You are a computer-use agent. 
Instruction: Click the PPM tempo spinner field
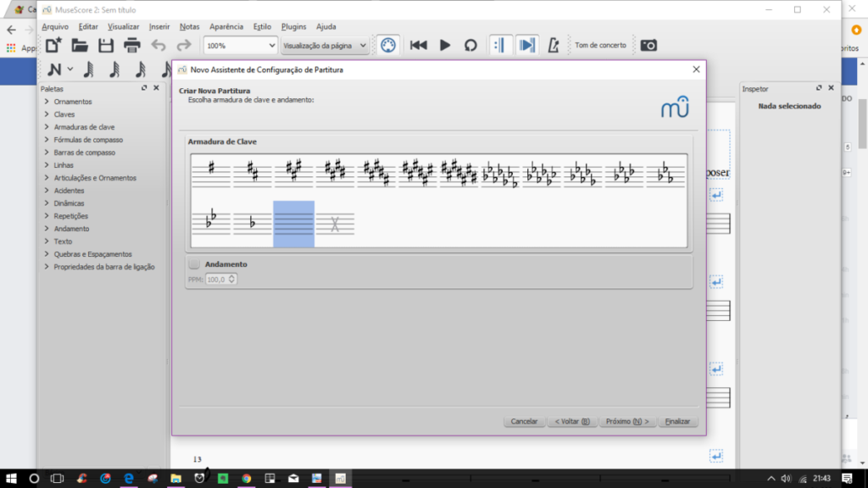[220, 279]
